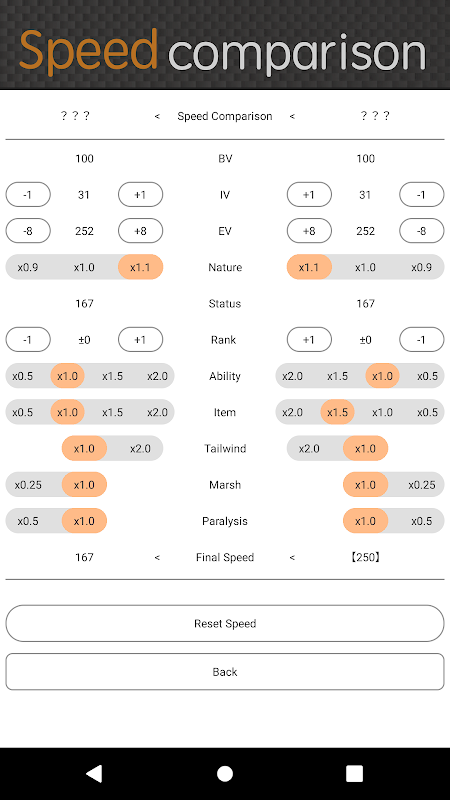Select x0.9 Nature on left side
450x800 pixels.
(x=28, y=267)
